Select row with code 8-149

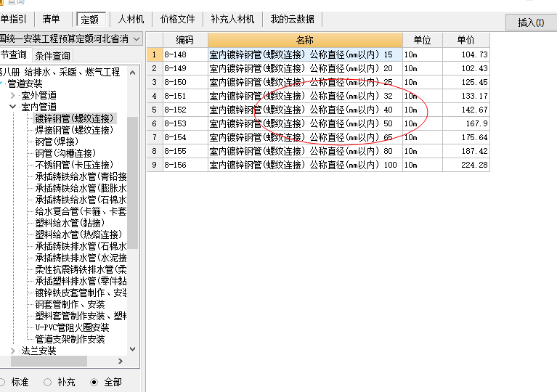click(x=318, y=68)
